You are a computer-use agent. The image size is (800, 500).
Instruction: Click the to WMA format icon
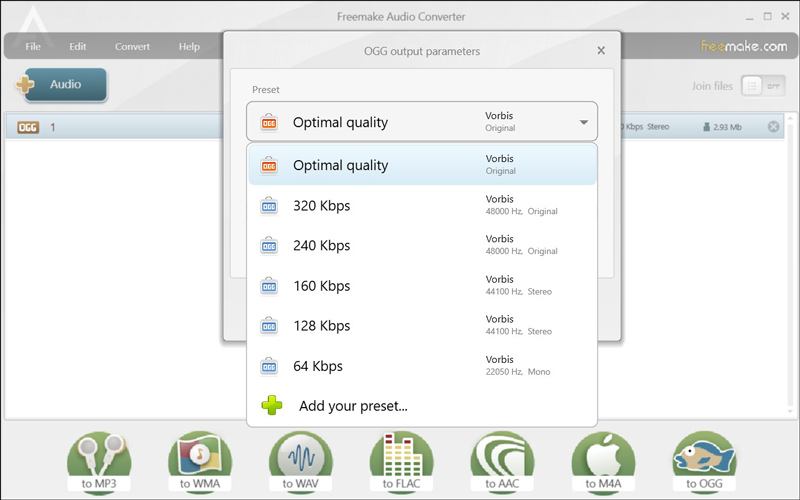(199, 461)
